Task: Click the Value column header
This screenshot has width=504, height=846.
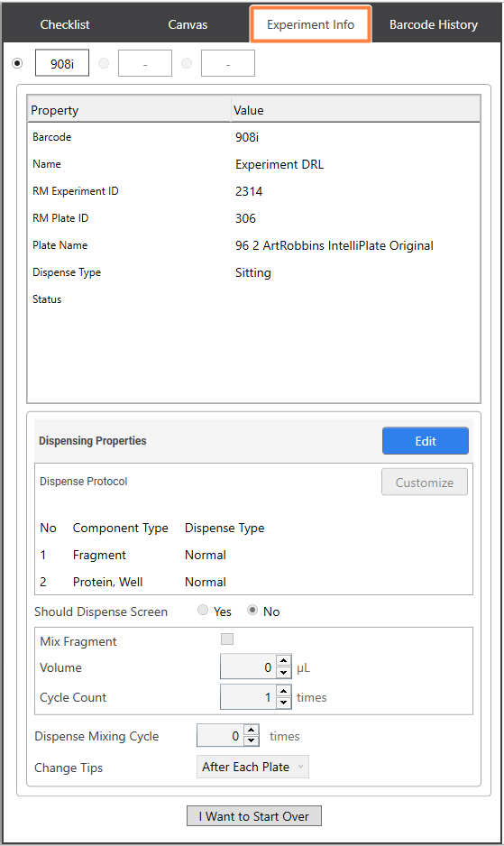Action: [355, 109]
